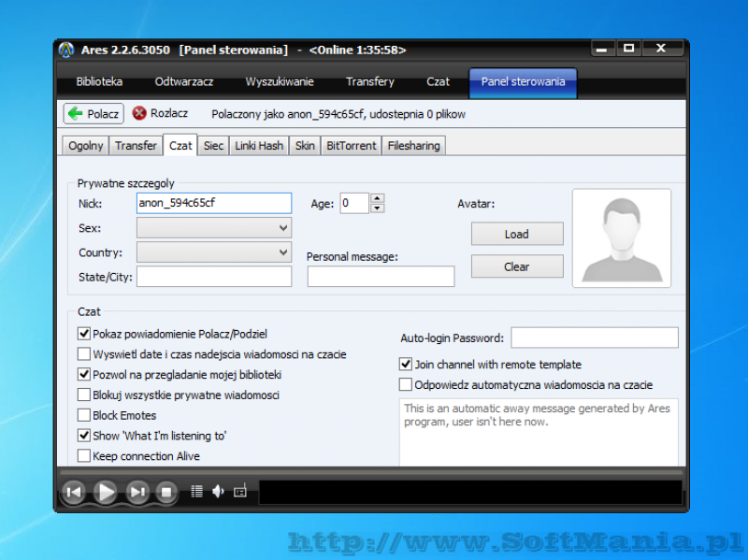Viewport: 748px width, 560px height.
Task: Open the Transfery main tab
Action: (370, 81)
